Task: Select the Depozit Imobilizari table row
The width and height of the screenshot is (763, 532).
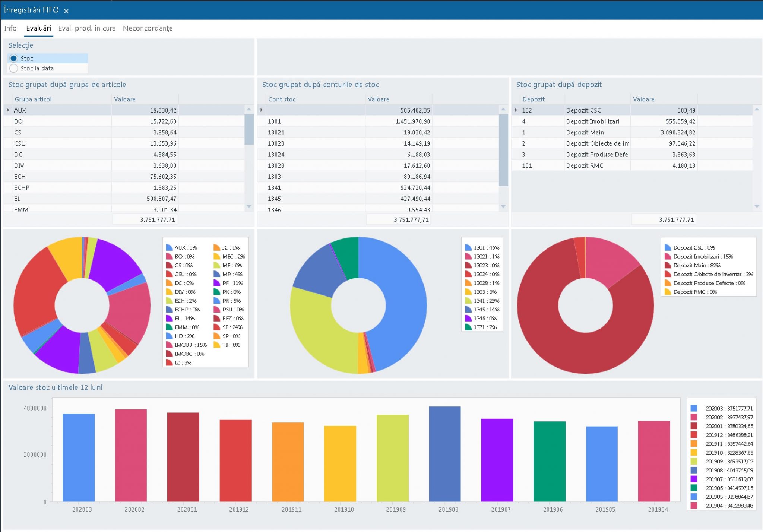Action: (592, 121)
